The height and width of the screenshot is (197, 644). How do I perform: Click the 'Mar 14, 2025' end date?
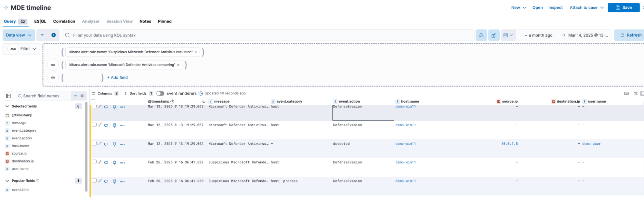[x=588, y=35]
